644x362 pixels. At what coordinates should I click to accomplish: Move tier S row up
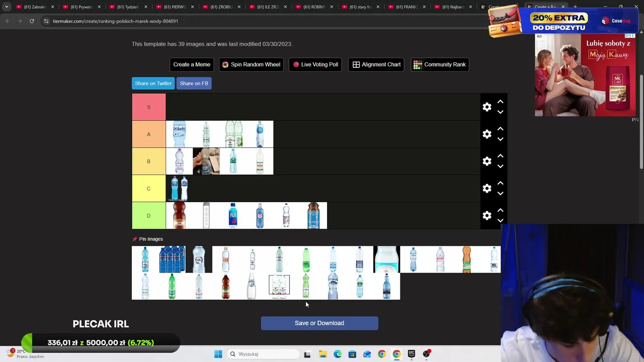coord(500,102)
